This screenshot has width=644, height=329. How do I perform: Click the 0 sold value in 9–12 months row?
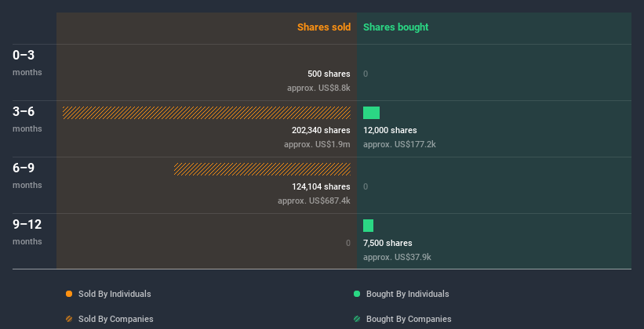347,243
